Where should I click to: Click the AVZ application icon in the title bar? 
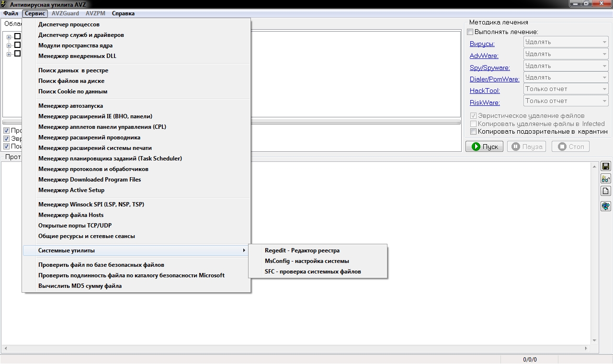4,4
